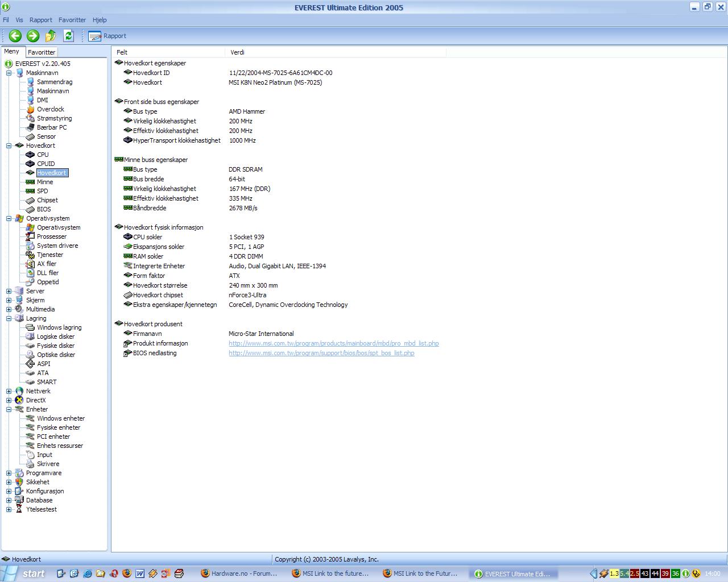728x582 pixels.
Task: Collapse the Operativsystem tree node
Action: click(x=9, y=218)
